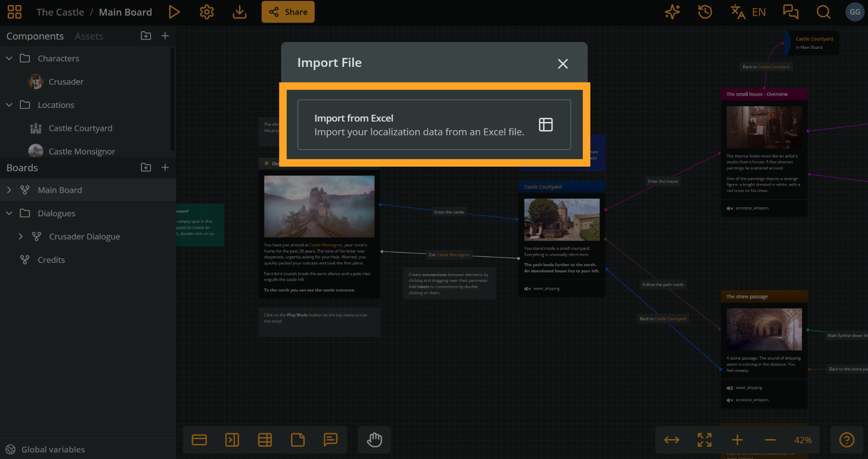Open the Credits board
Viewport: 868px width, 459px height.
pyautogui.click(x=51, y=260)
